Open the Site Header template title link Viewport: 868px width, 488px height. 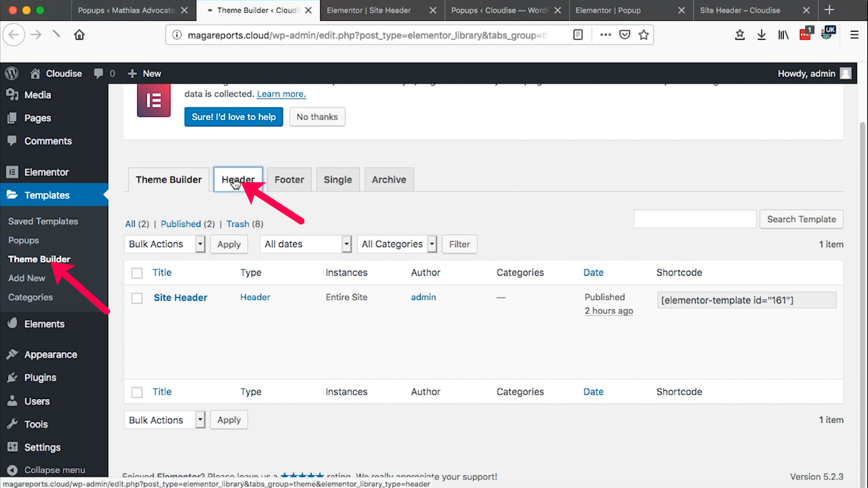(180, 297)
